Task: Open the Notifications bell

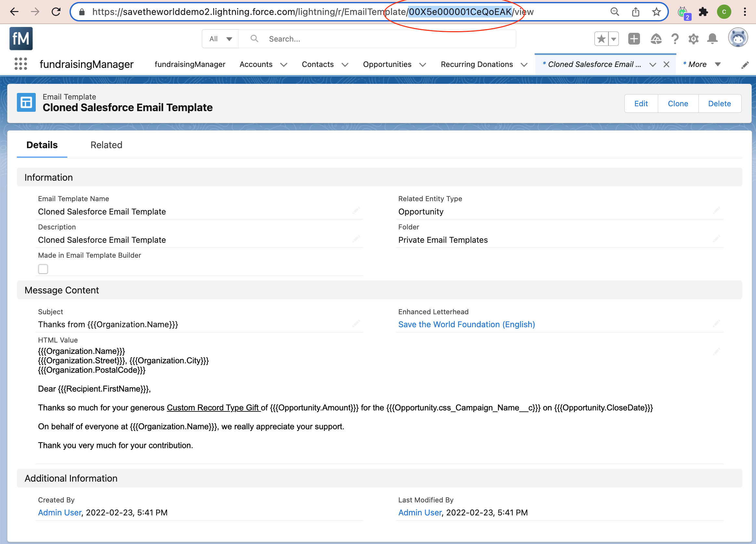Action: (x=712, y=39)
